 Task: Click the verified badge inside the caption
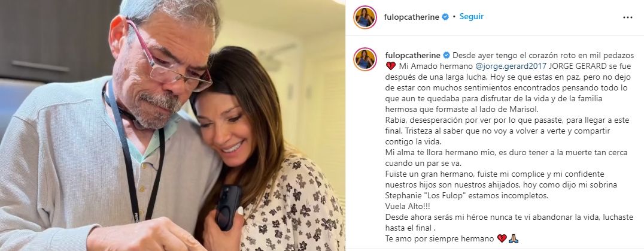coord(446,55)
